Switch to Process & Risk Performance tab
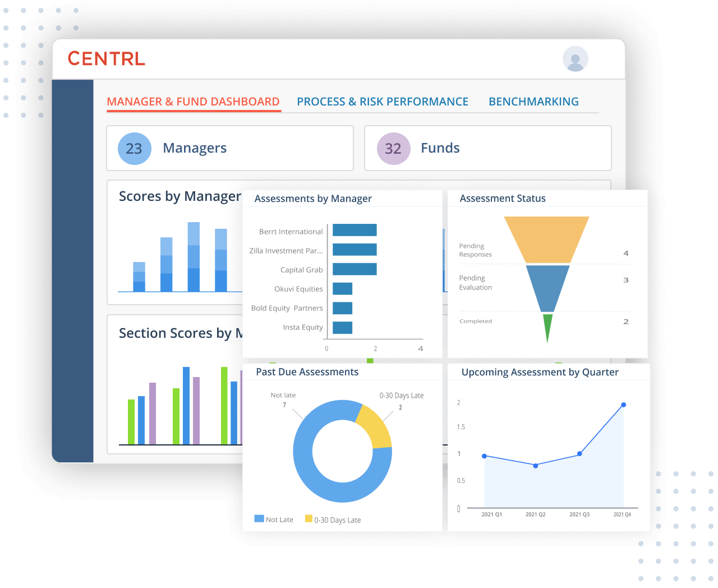Screen dimensions: 718x588 (x=383, y=102)
